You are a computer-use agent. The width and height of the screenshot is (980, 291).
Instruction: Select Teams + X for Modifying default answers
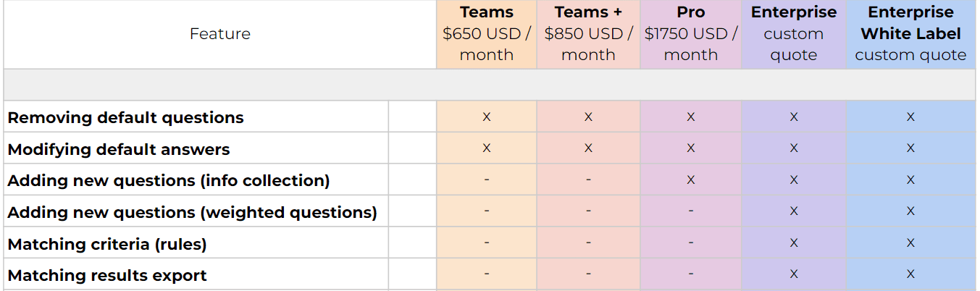coord(588,148)
